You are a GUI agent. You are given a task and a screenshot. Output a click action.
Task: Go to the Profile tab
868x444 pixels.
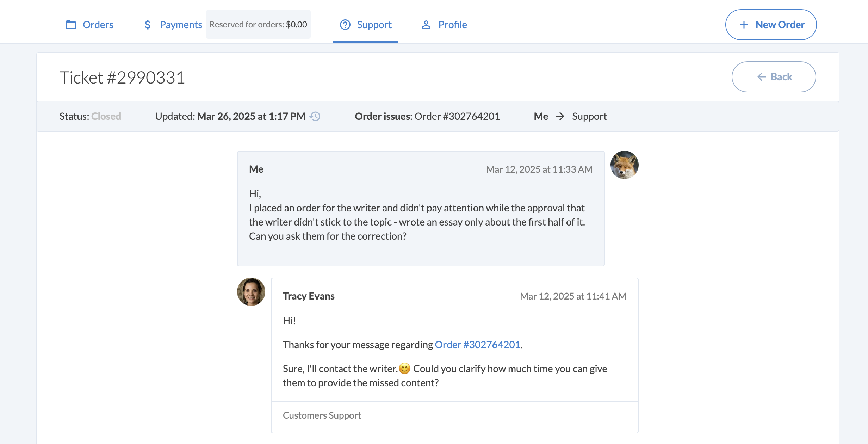pyautogui.click(x=453, y=25)
